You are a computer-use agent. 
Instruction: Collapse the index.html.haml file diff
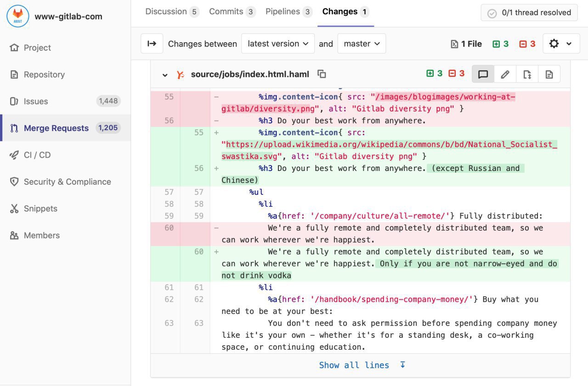(x=165, y=74)
